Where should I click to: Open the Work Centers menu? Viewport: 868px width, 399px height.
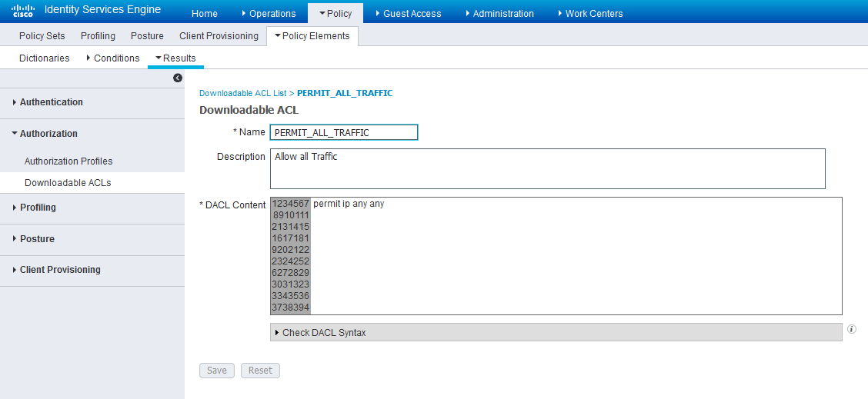click(x=590, y=13)
